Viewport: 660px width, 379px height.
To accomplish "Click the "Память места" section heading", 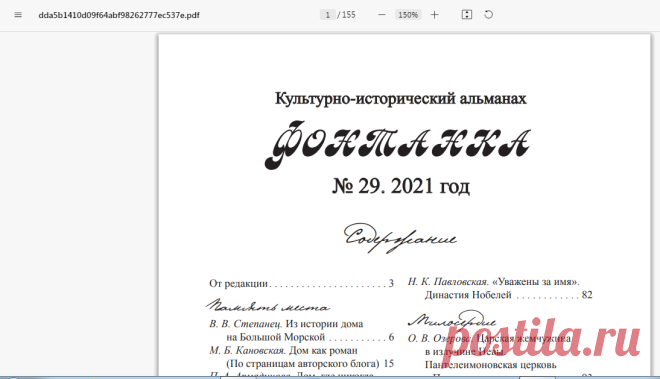I will 268,307.
